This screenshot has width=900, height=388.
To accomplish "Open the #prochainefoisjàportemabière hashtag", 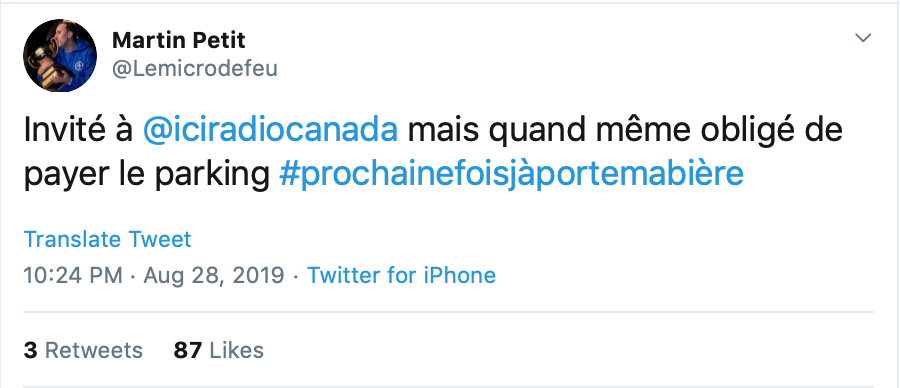I will coord(511,174).
